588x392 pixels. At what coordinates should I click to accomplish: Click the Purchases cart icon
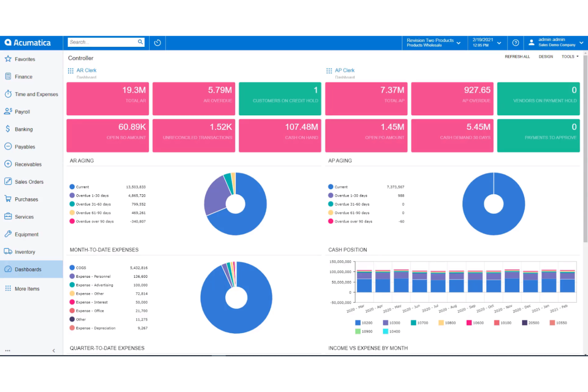(8, 199)
